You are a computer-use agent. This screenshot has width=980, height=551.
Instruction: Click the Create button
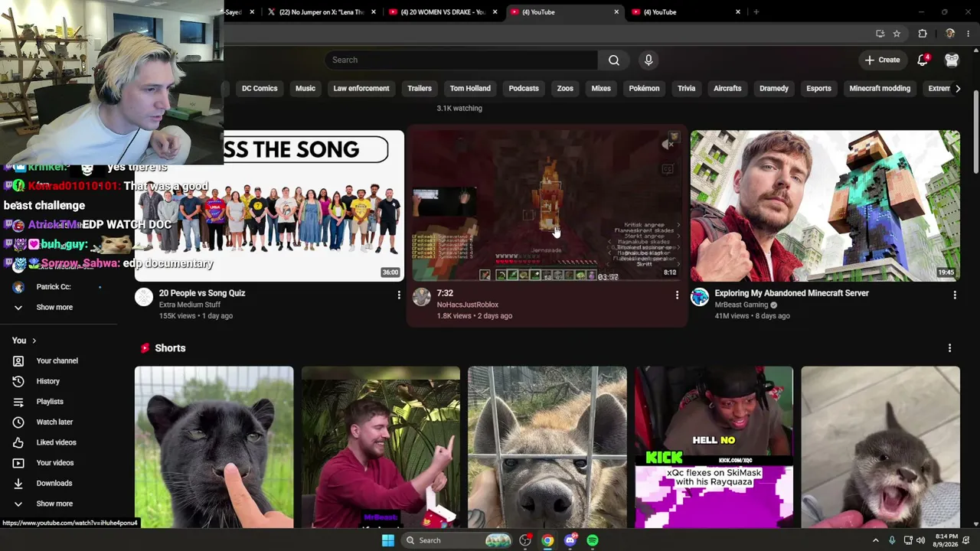point(883,60)
